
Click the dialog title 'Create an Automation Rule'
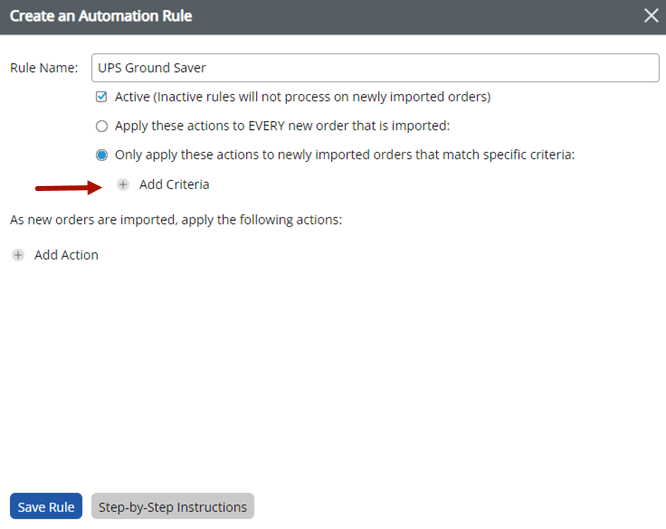101,16
